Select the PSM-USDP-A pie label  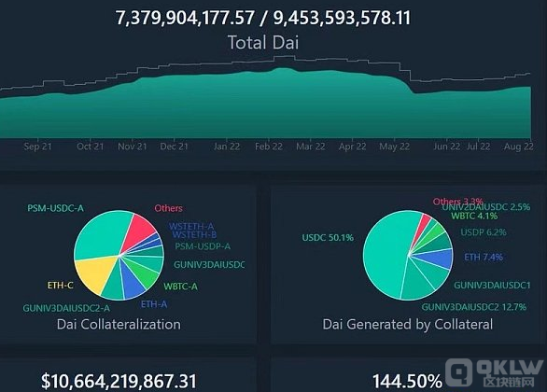coord(203,246)
